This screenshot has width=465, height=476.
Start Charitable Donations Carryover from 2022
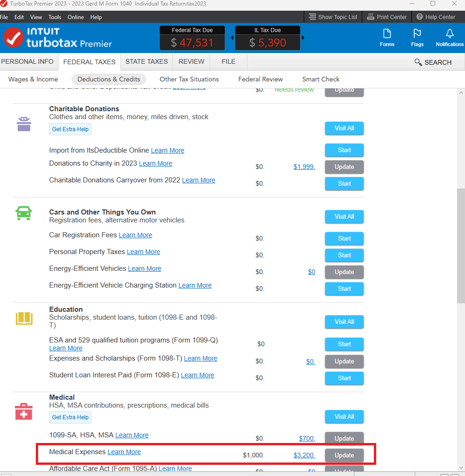(344, 183)
